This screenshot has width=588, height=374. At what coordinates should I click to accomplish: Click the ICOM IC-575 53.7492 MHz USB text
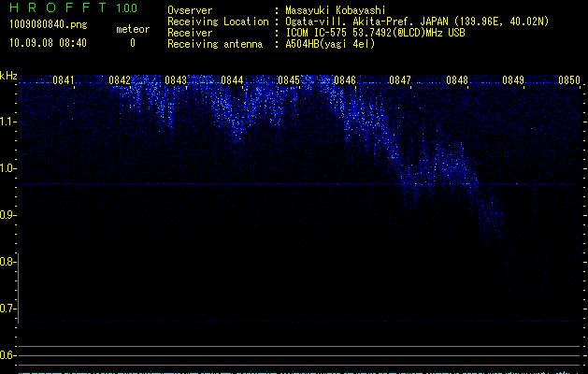point(376,33)
